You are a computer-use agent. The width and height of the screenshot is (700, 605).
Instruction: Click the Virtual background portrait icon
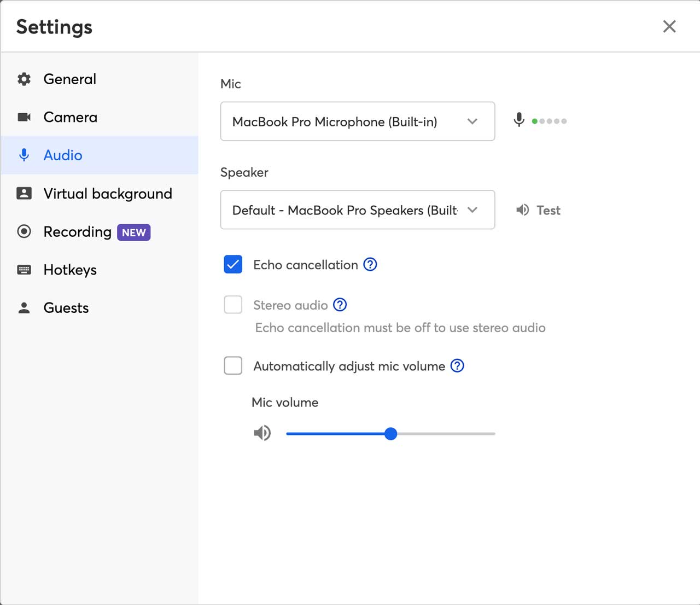click(x=24, y=193)
